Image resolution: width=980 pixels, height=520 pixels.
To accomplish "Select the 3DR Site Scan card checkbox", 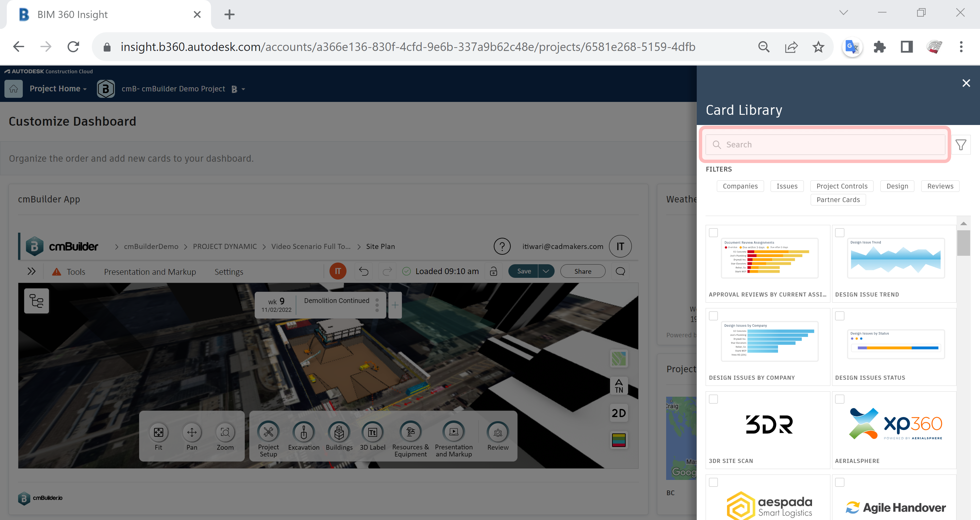I will tap(713, 399).
